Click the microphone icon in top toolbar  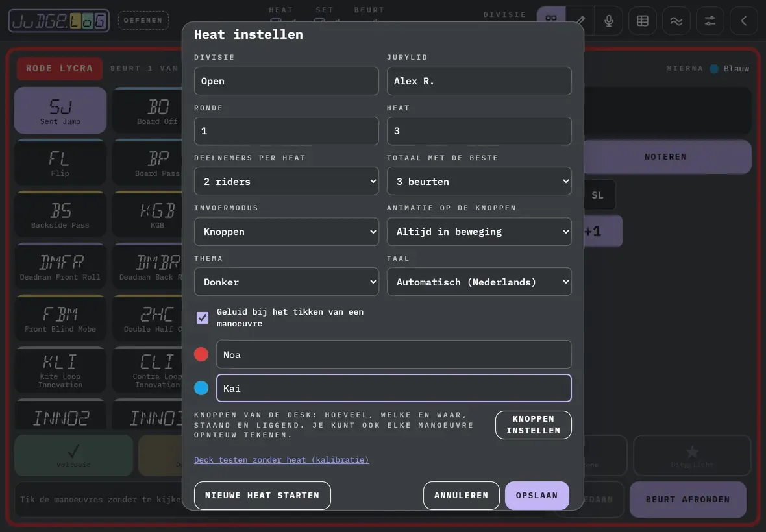click(609, 21)
